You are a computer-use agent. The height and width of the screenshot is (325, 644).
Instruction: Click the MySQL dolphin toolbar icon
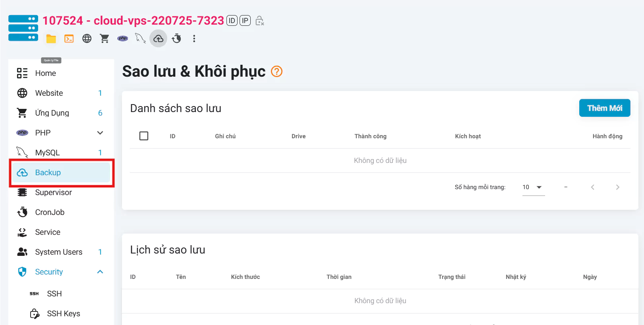[140, 39]
